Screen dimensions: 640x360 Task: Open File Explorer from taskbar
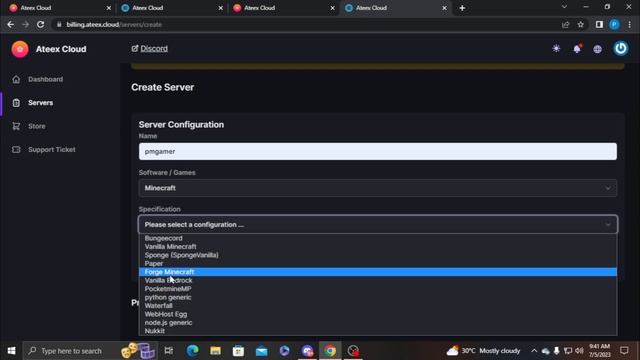pos(215,351)
